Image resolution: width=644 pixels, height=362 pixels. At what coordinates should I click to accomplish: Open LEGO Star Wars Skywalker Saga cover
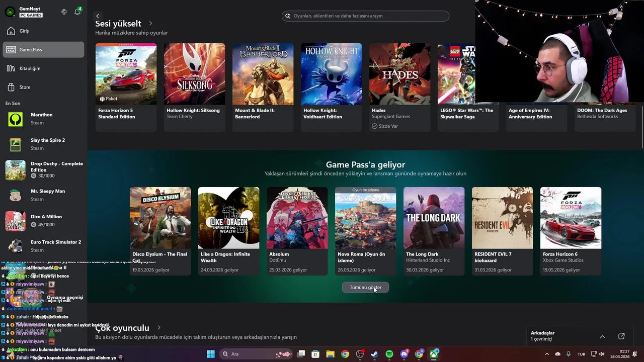[456, 74]
